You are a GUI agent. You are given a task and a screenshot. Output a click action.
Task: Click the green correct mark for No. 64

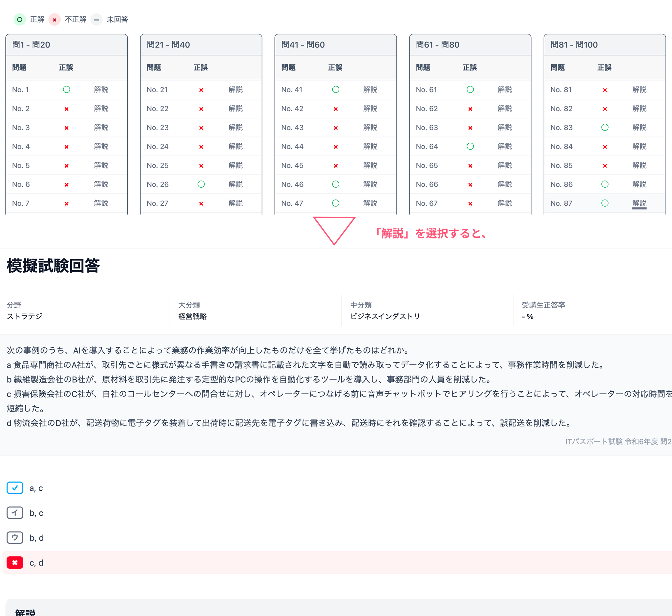470,146
